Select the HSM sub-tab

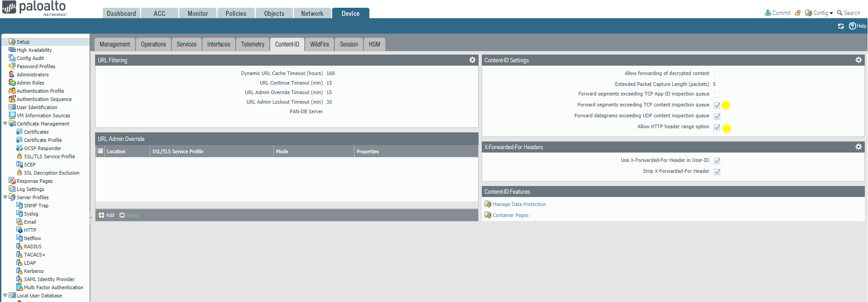click(374, 44)
